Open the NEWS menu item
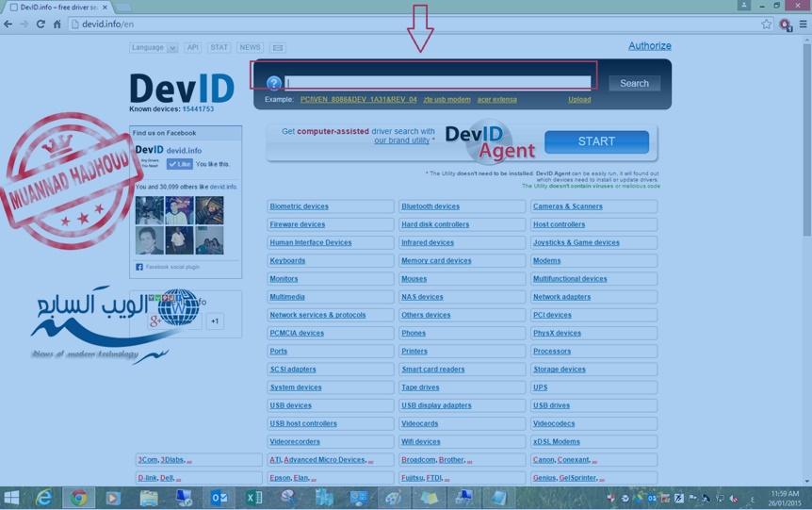Screen dimensions: 812x510 tap(251, 48)
